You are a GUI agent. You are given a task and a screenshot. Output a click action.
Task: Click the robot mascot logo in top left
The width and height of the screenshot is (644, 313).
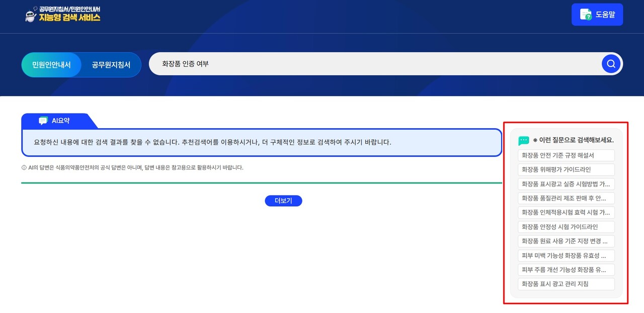pos(30,15)
